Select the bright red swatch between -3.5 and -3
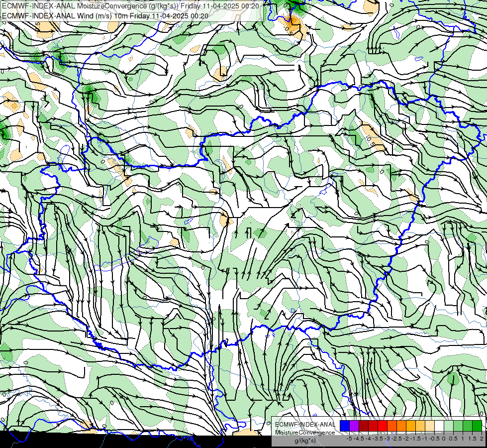 tap(383, 426)
